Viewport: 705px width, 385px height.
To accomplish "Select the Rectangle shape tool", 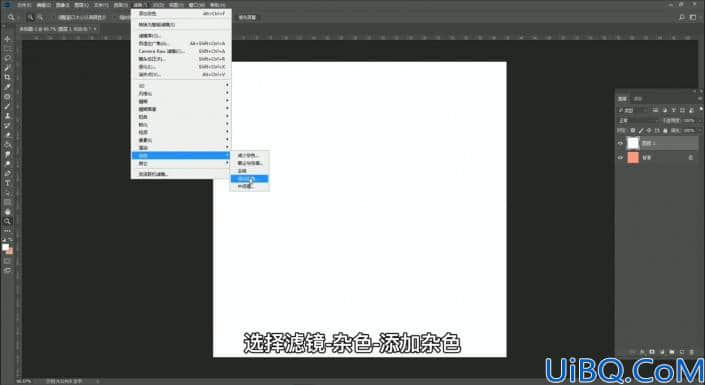I will [x=7, y=202].
